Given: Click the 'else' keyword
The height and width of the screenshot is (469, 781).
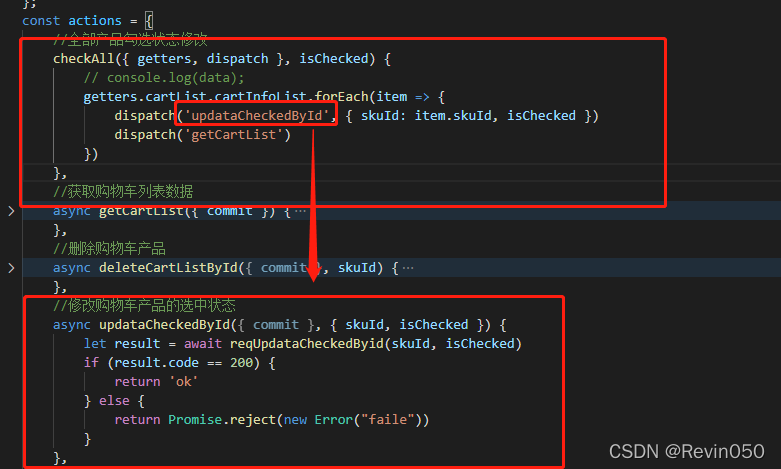Looking at the screenshot, I should click(114, 400).
